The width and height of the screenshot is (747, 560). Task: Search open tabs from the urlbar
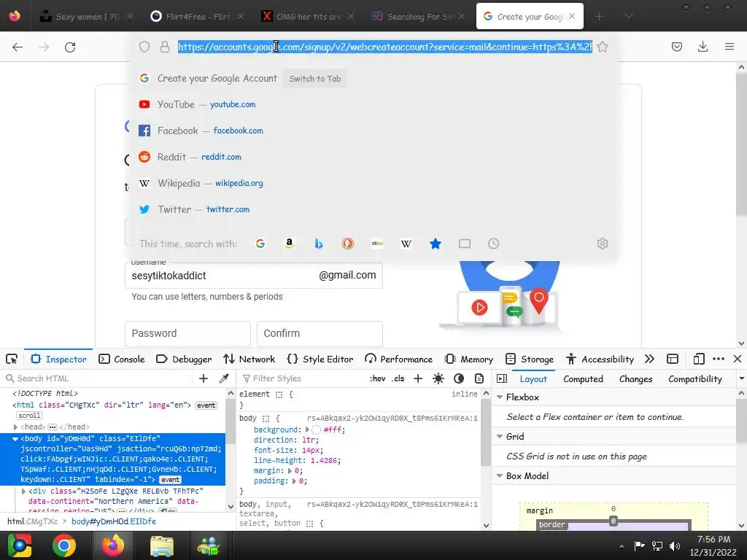pos(465,244)
